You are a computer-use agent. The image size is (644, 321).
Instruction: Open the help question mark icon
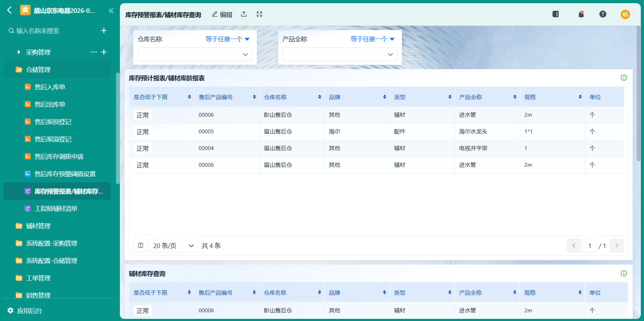pos(603,14)
